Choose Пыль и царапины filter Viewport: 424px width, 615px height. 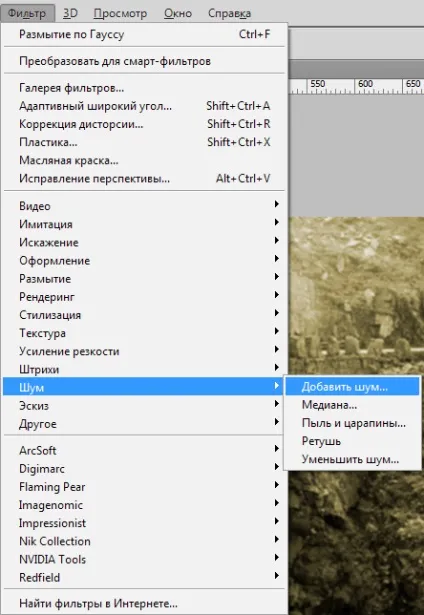pos(352,423)
